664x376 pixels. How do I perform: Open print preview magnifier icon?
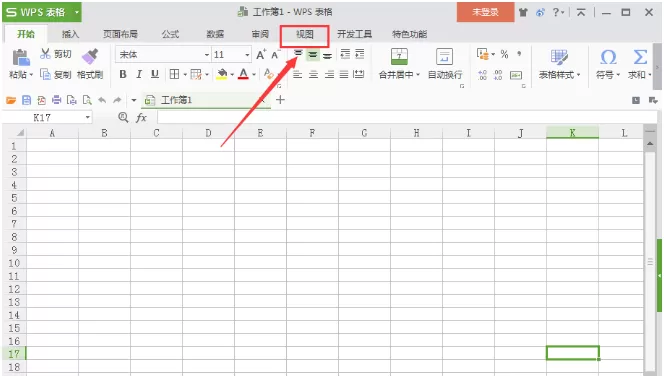[87, 100]
